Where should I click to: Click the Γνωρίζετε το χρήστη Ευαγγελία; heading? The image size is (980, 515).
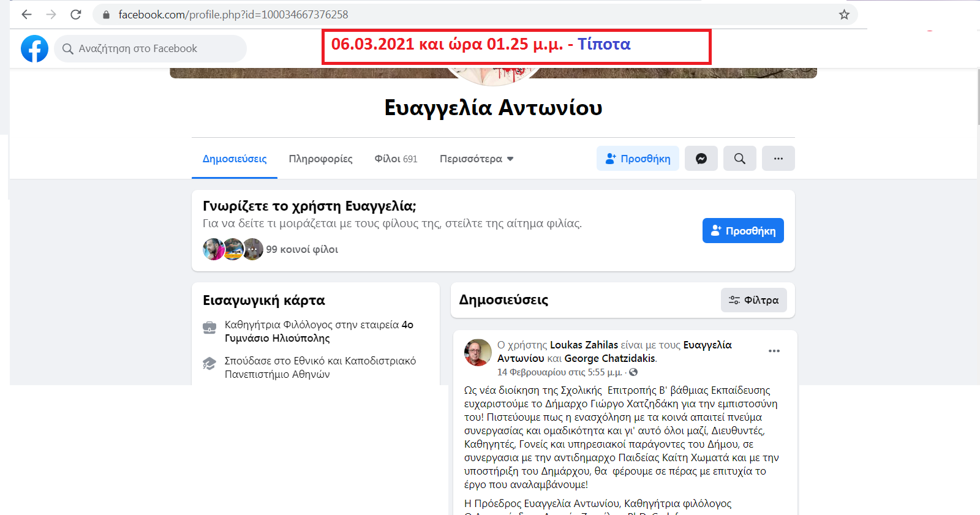coord(309,206)
